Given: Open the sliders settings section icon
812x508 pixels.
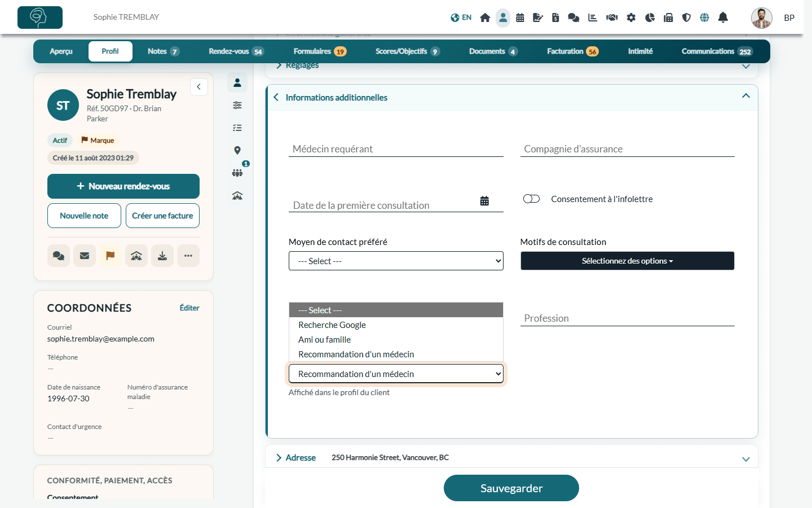Looking at the screenshot, I should click(237, 105).
